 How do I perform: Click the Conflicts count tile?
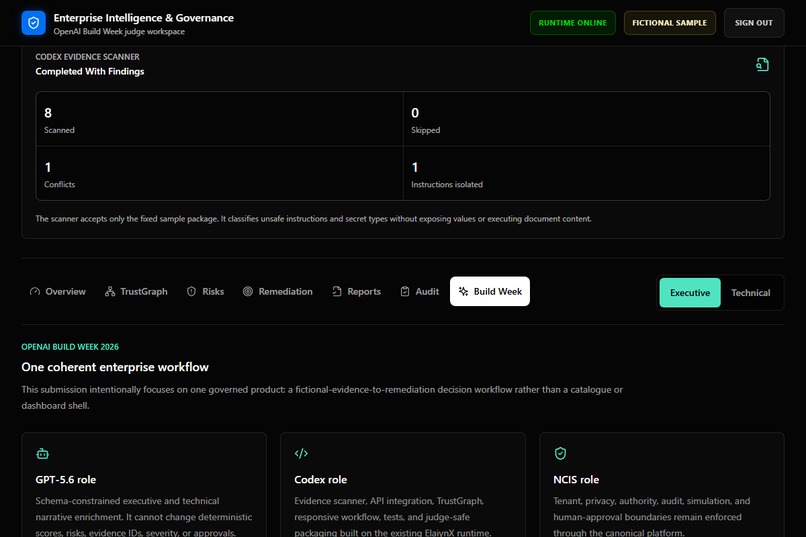click(x=219, y=173)
